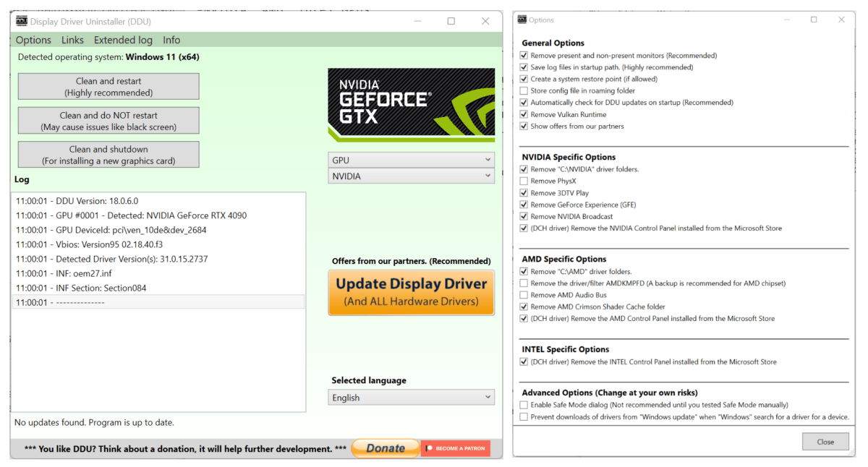
Task: Open the GPU device type dropdown
Action: (x=412, y=160)
